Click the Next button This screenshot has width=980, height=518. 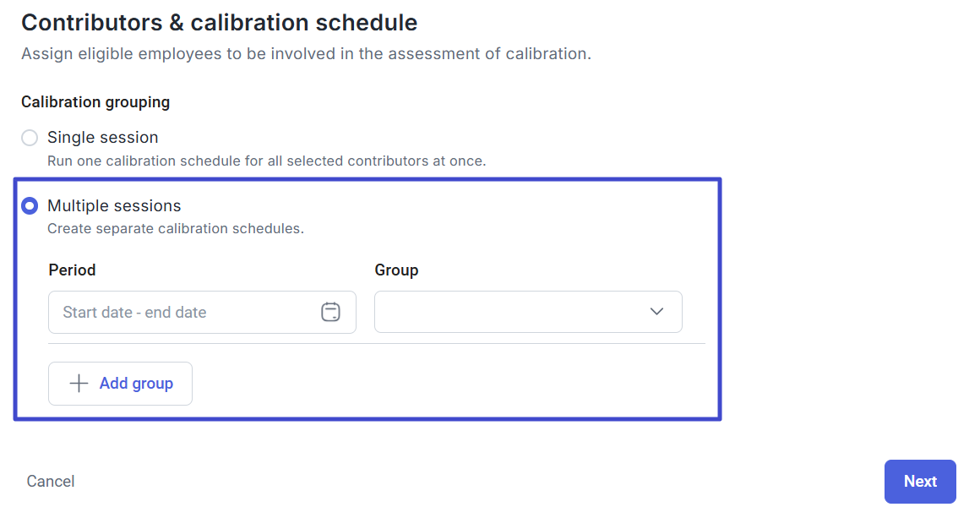click(920, 482)
